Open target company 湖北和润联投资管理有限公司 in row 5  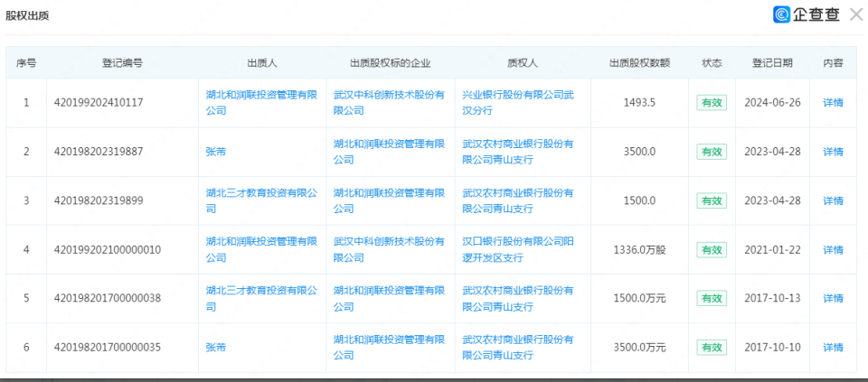(x=389, y=299)
